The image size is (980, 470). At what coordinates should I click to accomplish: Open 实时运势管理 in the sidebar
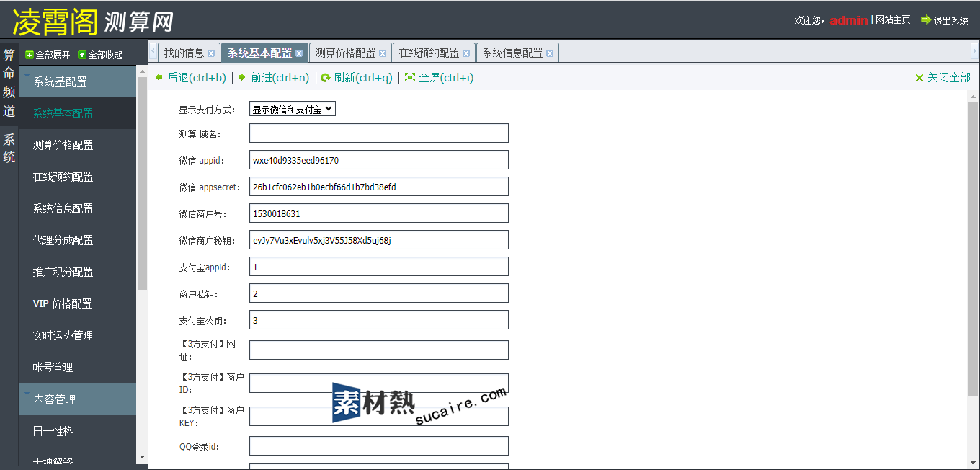pyautogui.click(x=77, y=335)
